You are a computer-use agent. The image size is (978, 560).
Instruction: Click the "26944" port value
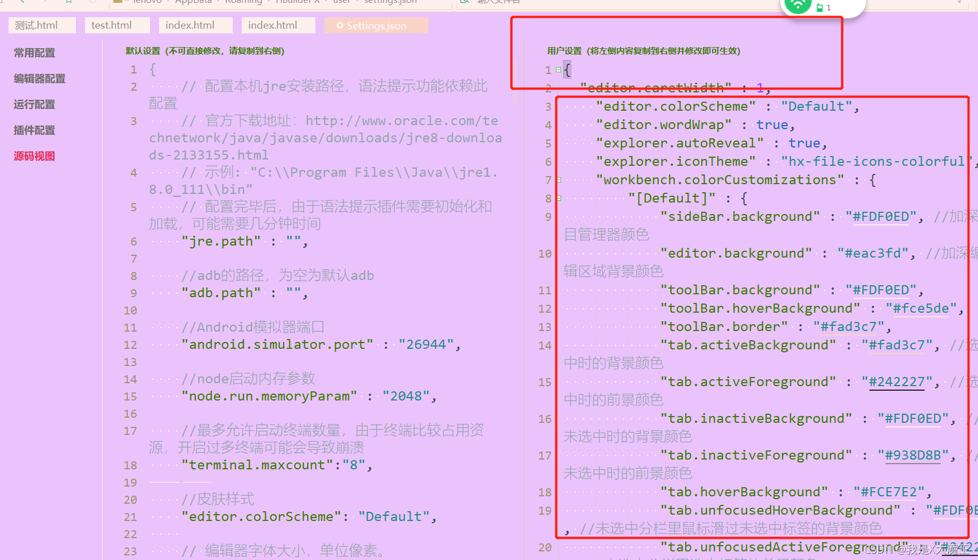point(426,345)
